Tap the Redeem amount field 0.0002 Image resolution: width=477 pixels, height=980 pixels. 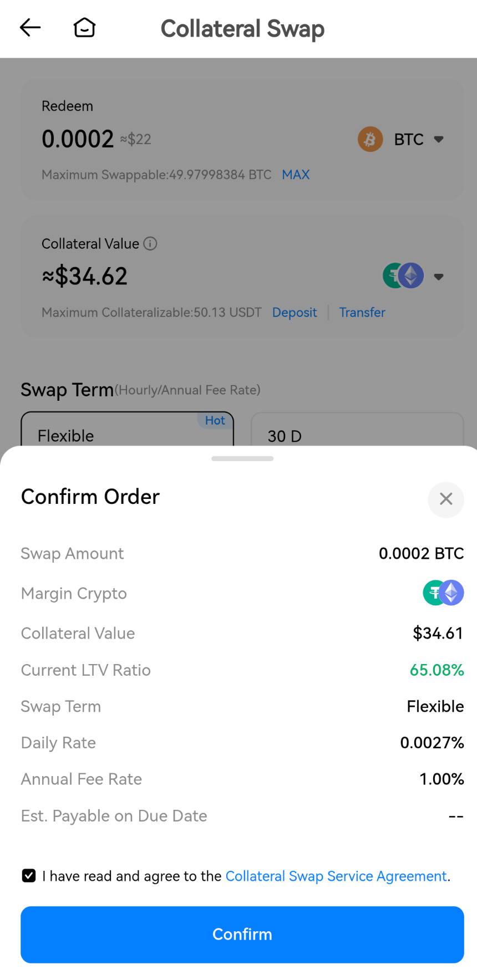pyautogui.click(x=78, y=139)
